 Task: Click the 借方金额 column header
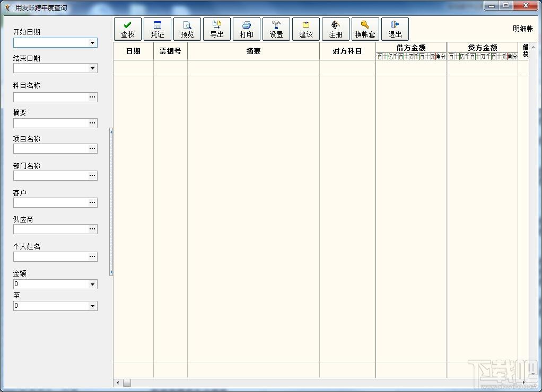click(x=411, y=48)
